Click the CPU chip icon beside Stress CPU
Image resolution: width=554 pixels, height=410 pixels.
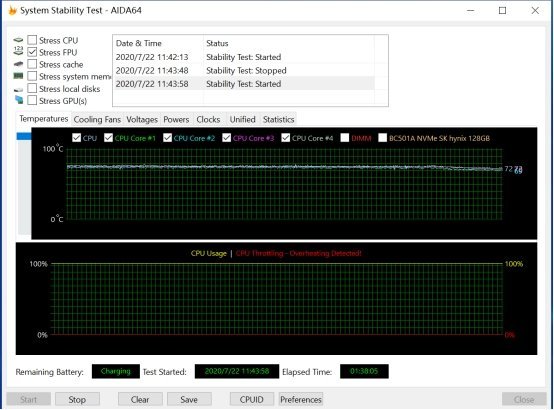18,40
